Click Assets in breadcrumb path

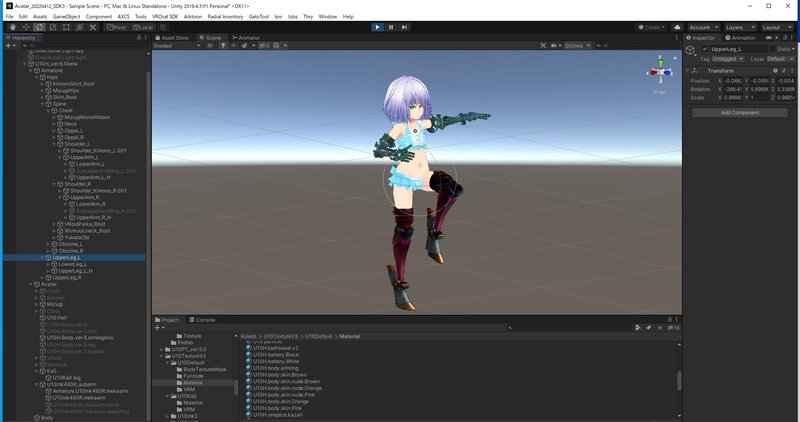point(248,336)
